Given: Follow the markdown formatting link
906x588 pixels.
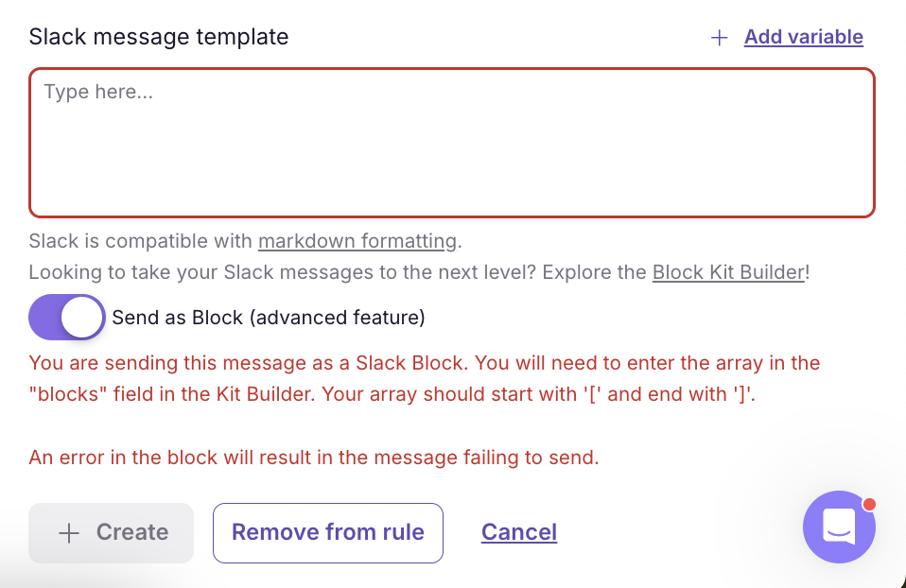Looking at the screenshot, I should [x=357, y=241].
